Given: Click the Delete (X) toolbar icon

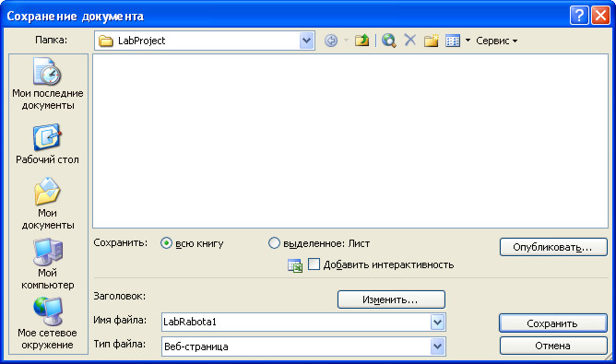Looking at the screenshot, I should click(x=410, y=40).
